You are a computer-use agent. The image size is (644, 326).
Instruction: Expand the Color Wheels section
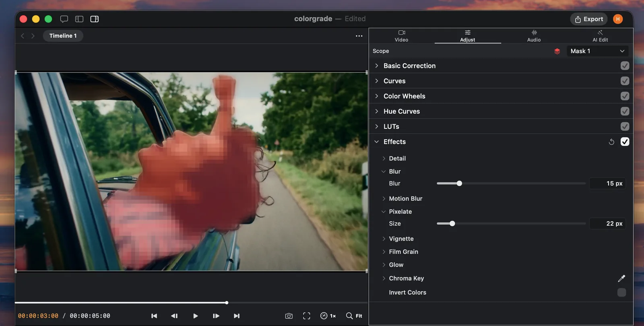[376, 96]
